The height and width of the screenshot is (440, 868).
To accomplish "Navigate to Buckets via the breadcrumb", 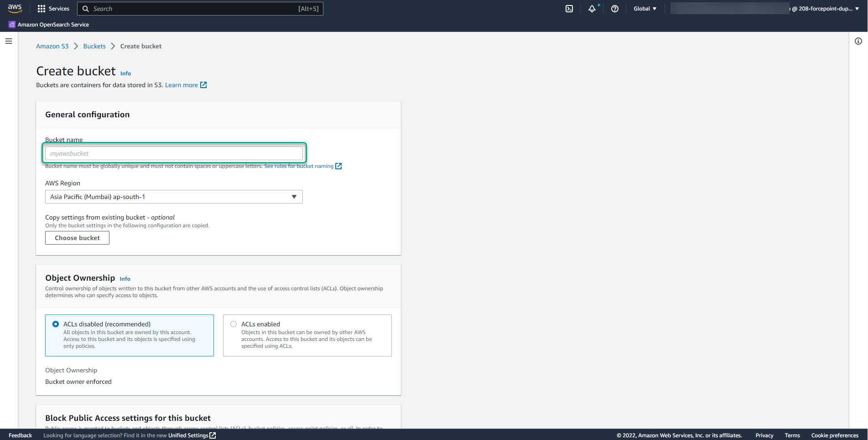I will [94, 46].
